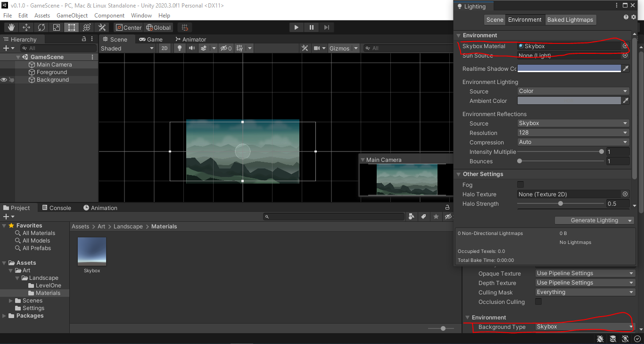This screenshot has width=644, height=344.
Task: Select the Move tool
Action: [26, 27]
